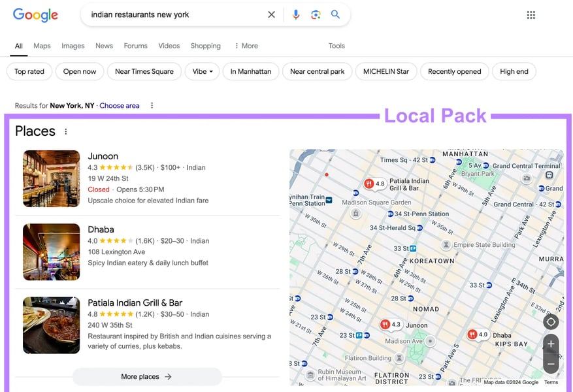The height and width of the screenshot is (392, 573).
Task: Click the magnifying glass search icon
Action: click(x=335, y=14)
